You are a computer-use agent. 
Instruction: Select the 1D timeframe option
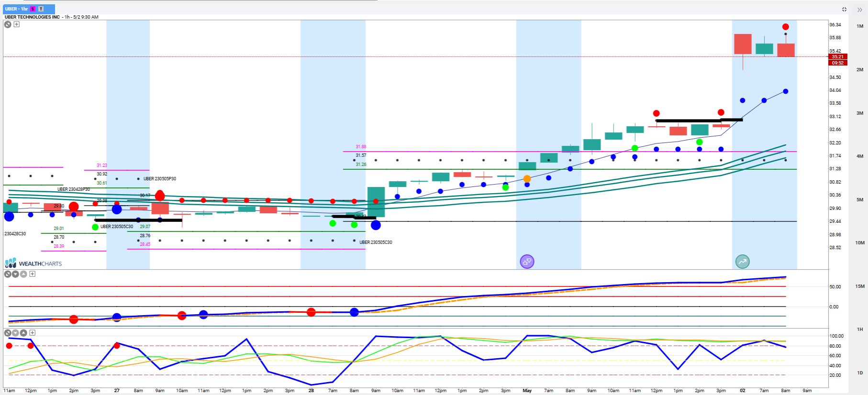click(860, 373)
